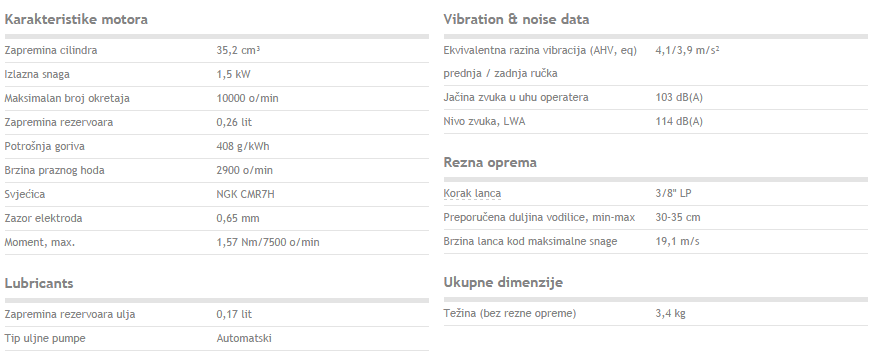Select the Težina 3,4 kg value
This screenshot has width=881, height=360.
[x=670, y=313]
